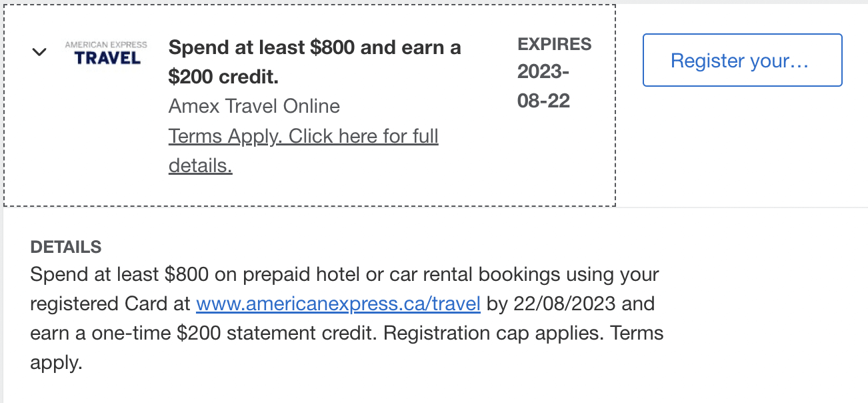Click the downward chevron beside the logo
The width and height of the screenshot is (868, 403).
tap(39, 51)
